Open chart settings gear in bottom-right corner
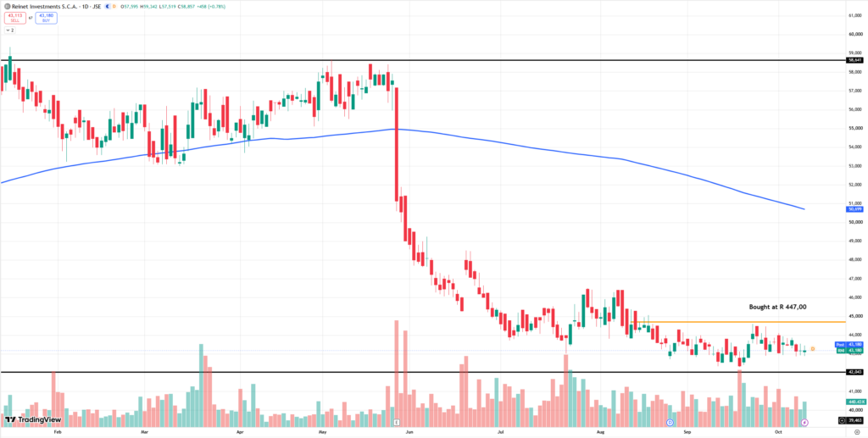The image size is (868, 438). coord(857,432)
